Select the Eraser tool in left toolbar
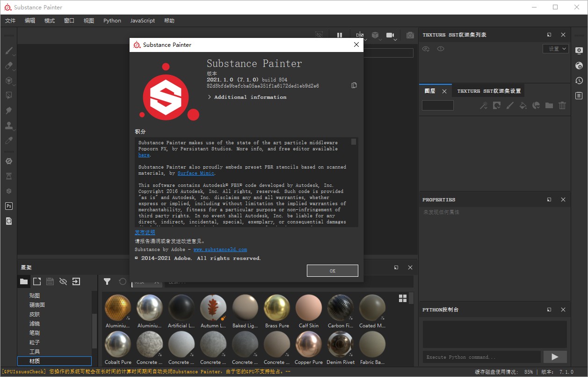This screenshot has height=377, width=588. tap(9, 66)
